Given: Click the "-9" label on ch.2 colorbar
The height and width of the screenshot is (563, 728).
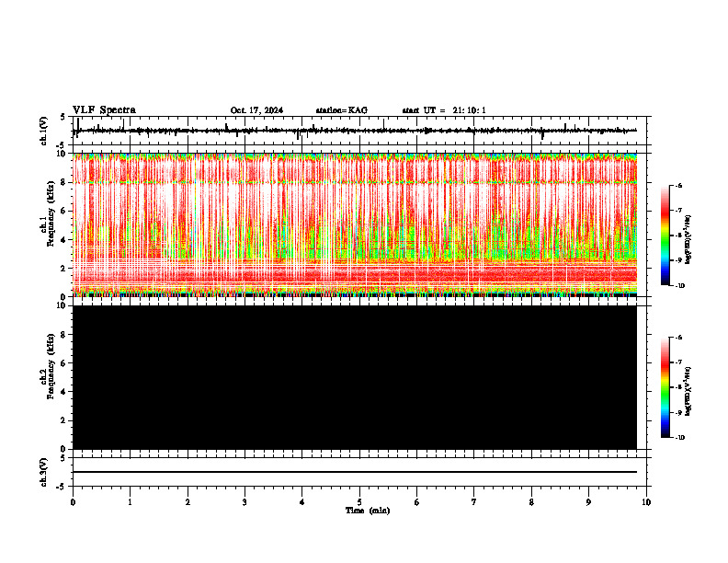Looking at the screenshot, I should coord(678,412).
